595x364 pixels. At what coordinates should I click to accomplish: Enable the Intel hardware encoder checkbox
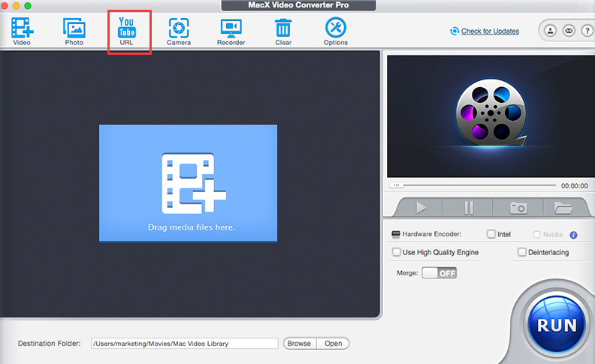coord(491,234)
